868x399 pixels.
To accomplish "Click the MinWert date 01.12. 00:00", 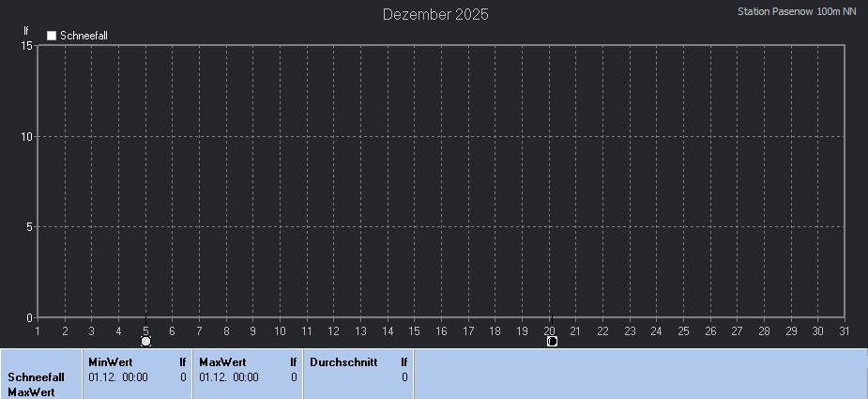I will click(117, 376).
